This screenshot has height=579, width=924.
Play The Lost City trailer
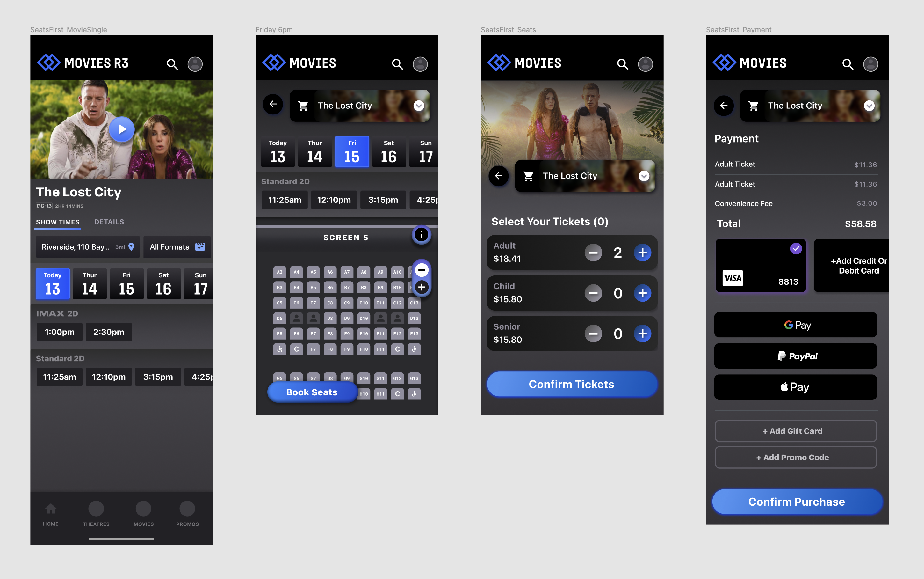[x=122, y=129]
